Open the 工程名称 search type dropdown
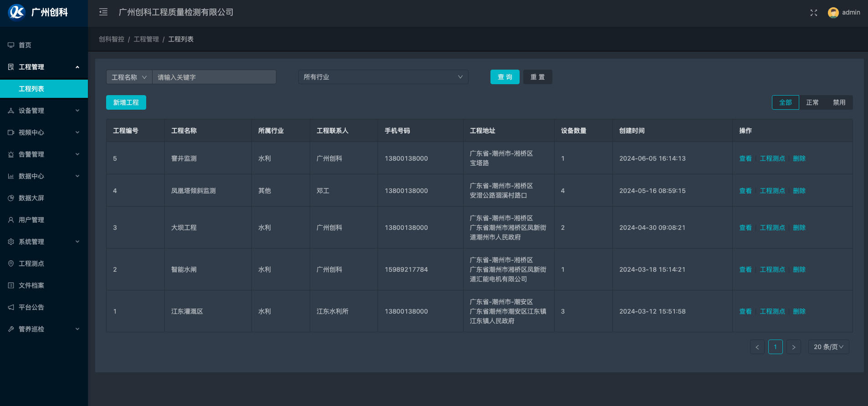This screenshot has height=406, width=868. tap(129, 77)
